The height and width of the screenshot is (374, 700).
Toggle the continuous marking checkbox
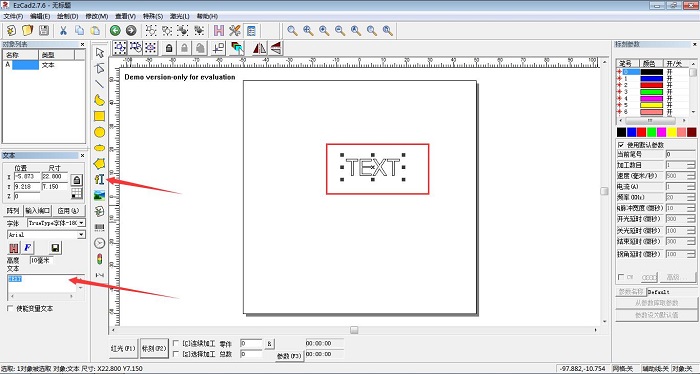(176, 343)
